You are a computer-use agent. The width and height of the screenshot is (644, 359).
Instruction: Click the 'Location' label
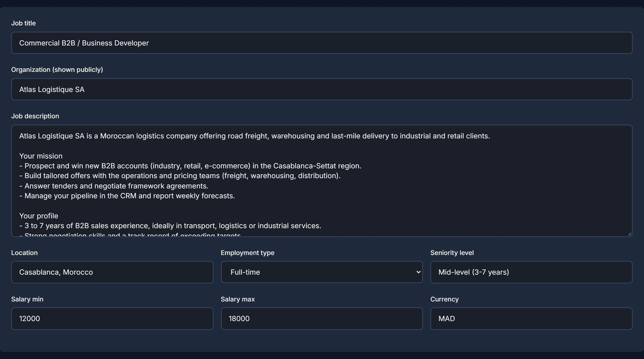[x=24, y=253]
